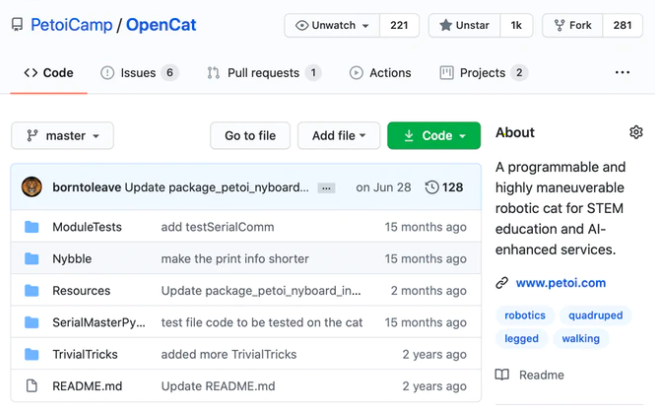The width and height of the screenshot is (655, 407).
Task: Open the green Code download dropdown
Action: (434, 136)
